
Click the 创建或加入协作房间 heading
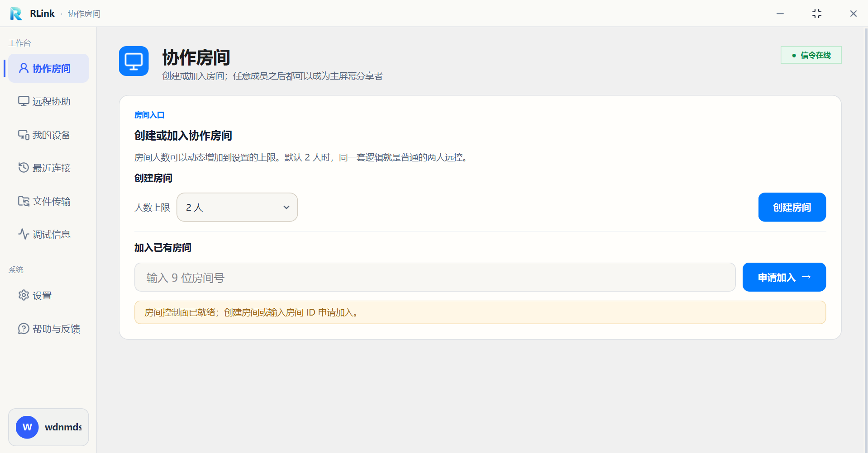[x=183, y=136]
